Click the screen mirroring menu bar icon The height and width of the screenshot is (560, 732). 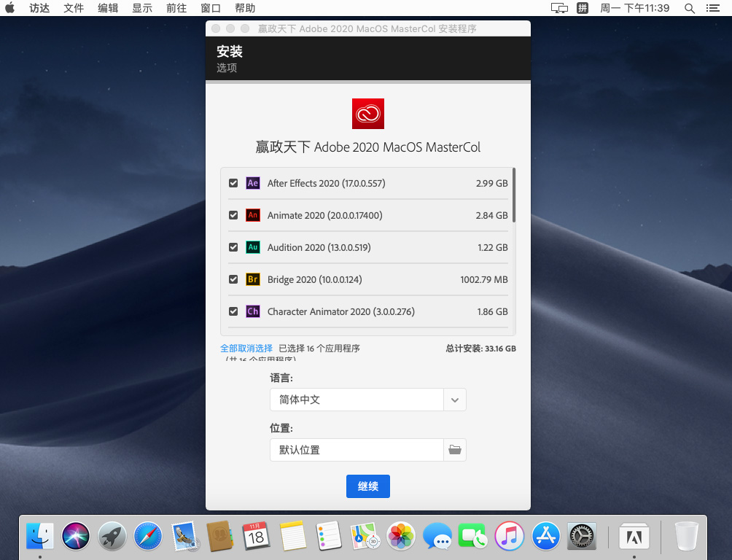coord(559,8)
